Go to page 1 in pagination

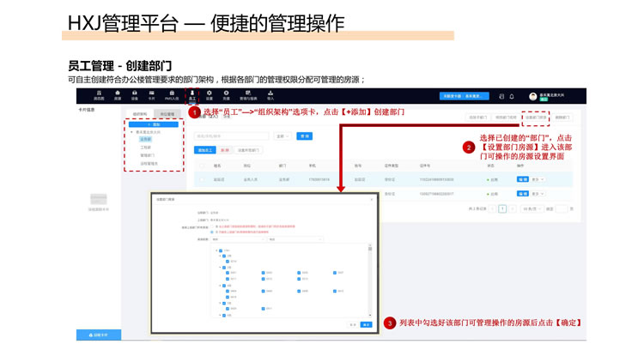[x=502, y=209]
